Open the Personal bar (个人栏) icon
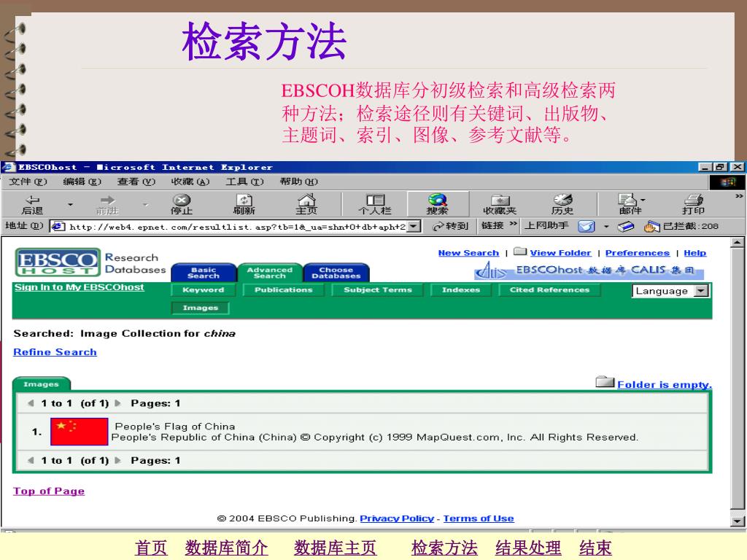Screen dimensions: 747x560 tap(376, 200)
